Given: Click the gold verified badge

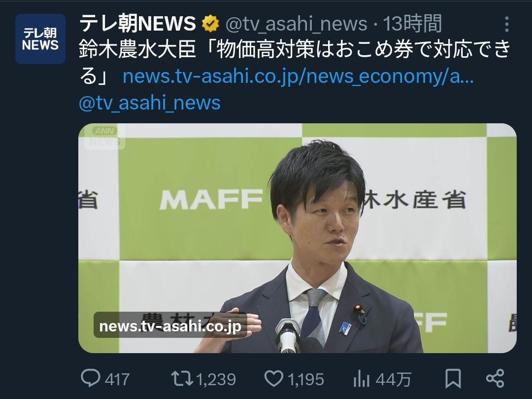Looking at the screenshot, I should click(211, 24).
